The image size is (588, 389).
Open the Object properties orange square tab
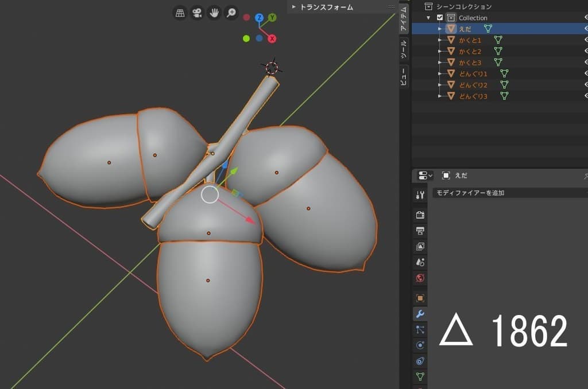[x=420, y=298]
